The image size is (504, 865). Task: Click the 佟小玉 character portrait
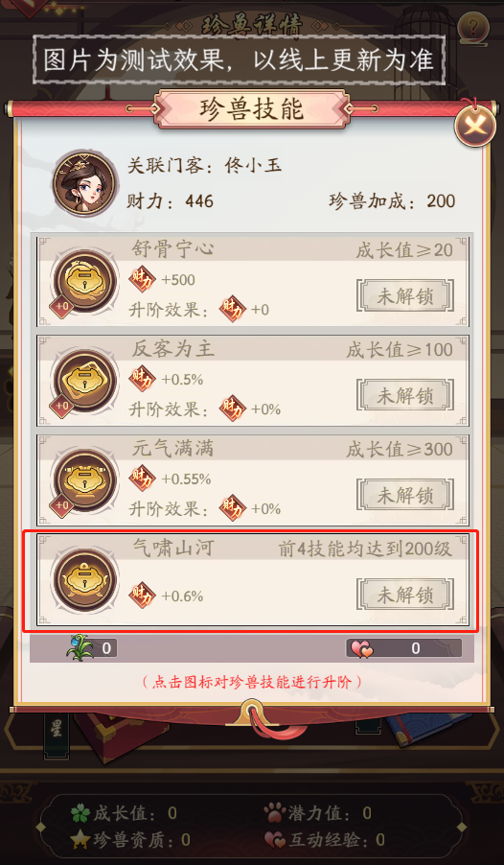pos(85,182)
